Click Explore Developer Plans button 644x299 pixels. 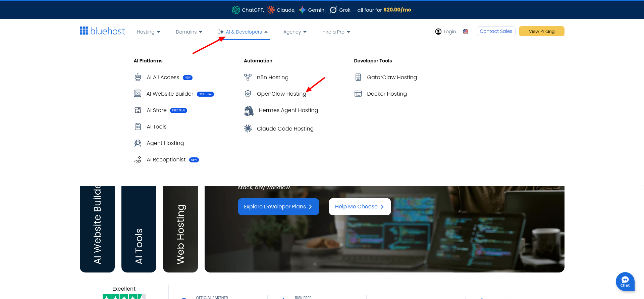coord(278,207)
